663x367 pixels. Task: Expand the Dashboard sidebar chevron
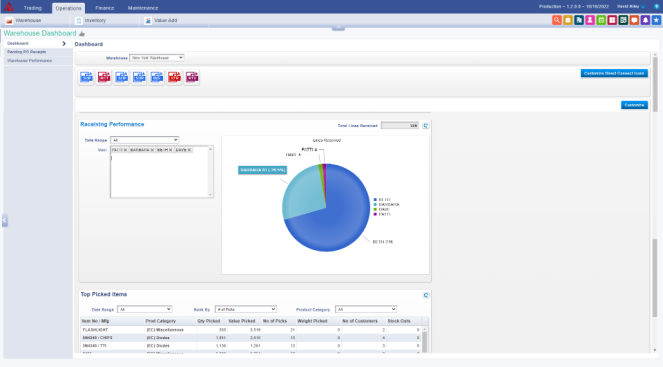coord(64,44)
